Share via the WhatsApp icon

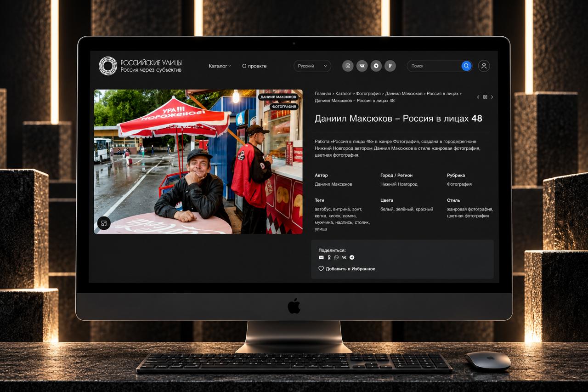[336, 257]
